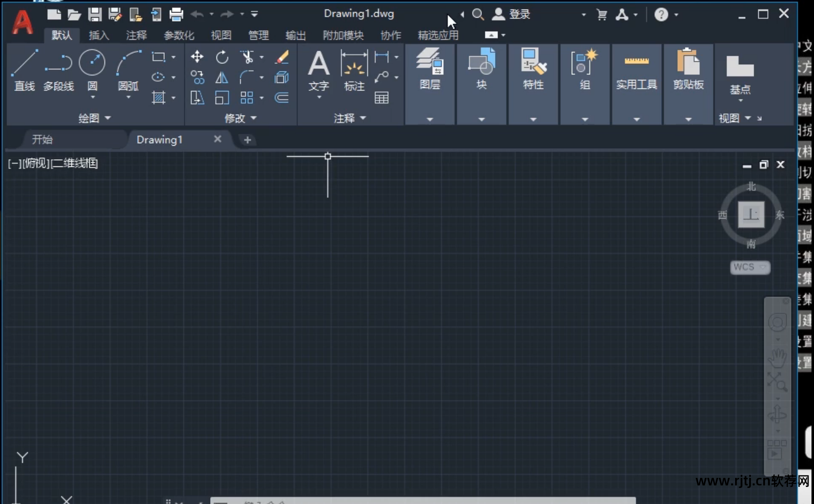
Task: Pick the Mirror tool icon
Action: click(x=222, y=77)
